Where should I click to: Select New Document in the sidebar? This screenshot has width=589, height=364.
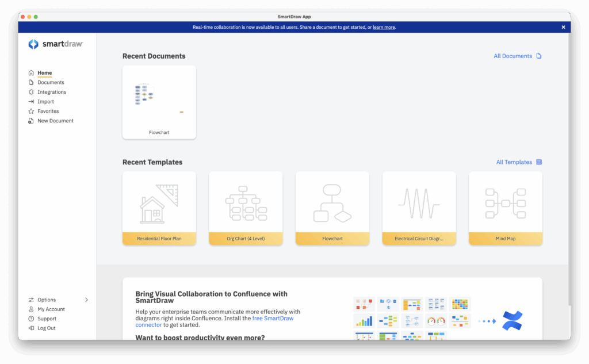[56, 121]
